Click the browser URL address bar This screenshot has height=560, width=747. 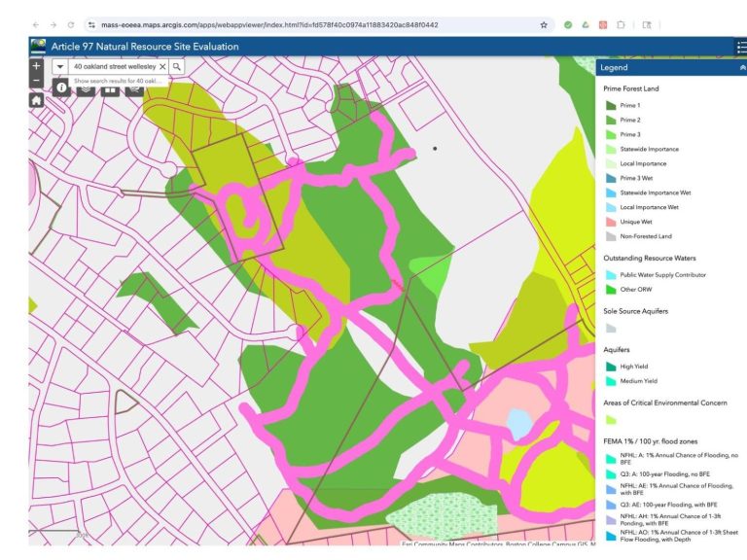[x=292, y=24]
